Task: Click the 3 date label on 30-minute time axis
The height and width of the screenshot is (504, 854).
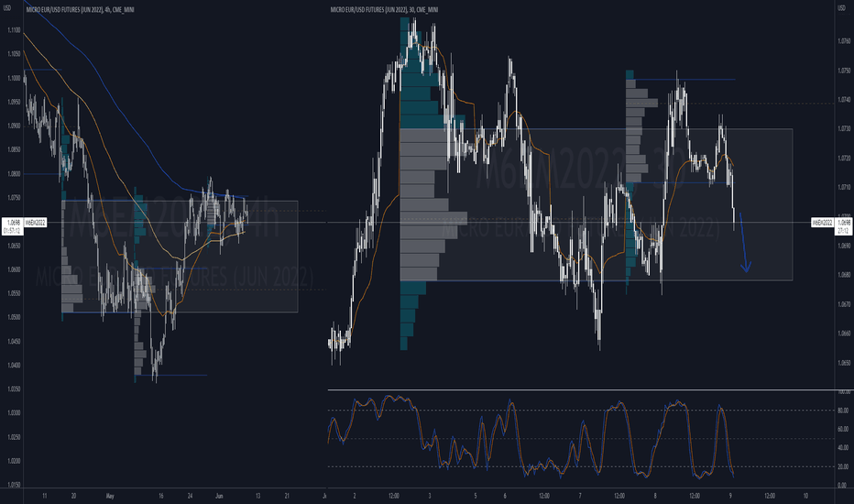Action: (430, 496)
